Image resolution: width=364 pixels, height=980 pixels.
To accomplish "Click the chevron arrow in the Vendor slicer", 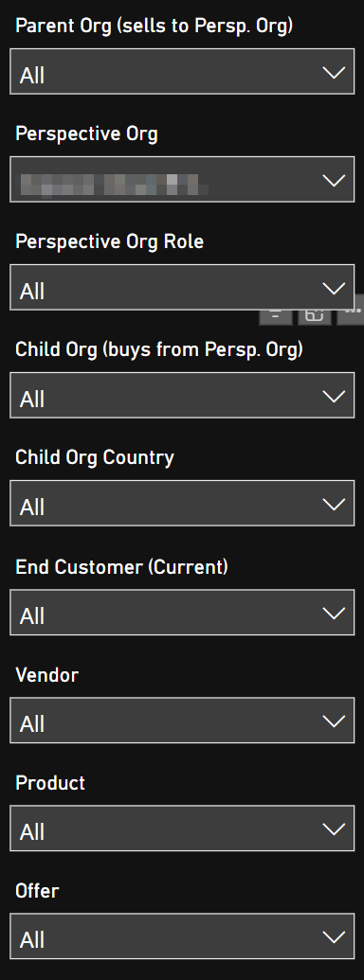I will coord(334,722).
